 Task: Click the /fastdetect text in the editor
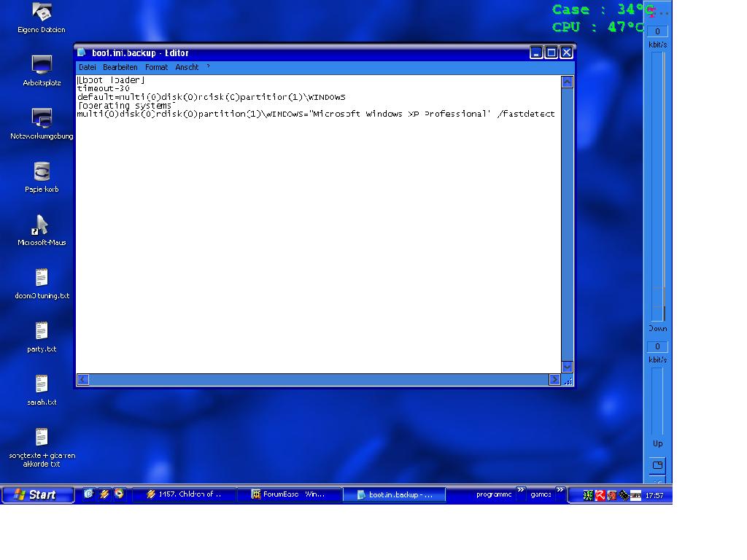tap(526, 114)
